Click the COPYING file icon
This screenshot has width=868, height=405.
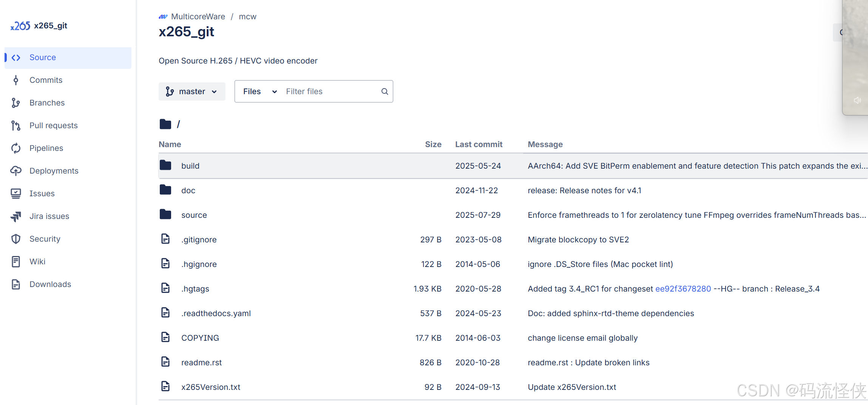(165, 337)
